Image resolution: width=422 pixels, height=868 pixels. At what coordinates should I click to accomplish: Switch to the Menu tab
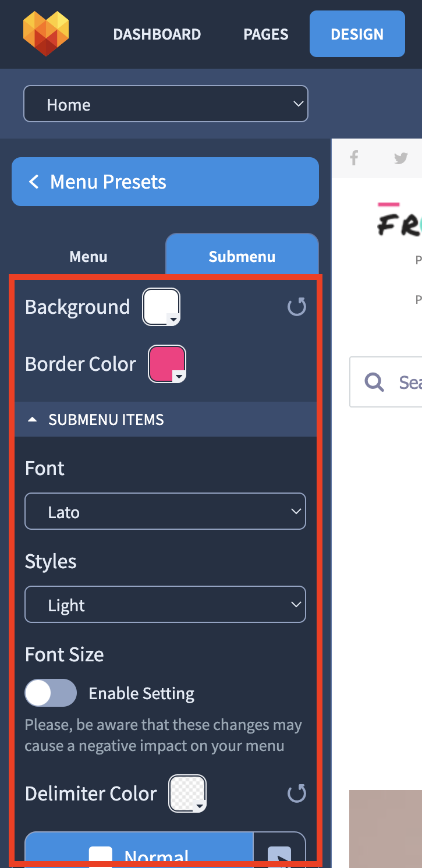tap(88, 256)
